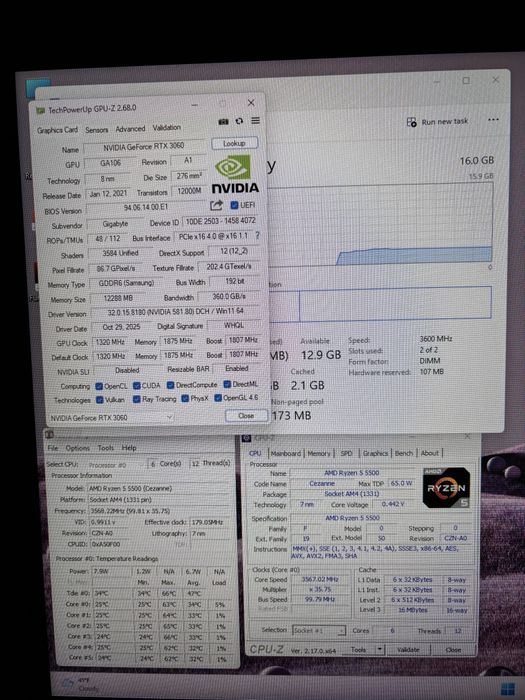Open the GPU selection dropdown in GPU-Z
The height and width of the screenshot is (700, 525).
coord(111,417)
